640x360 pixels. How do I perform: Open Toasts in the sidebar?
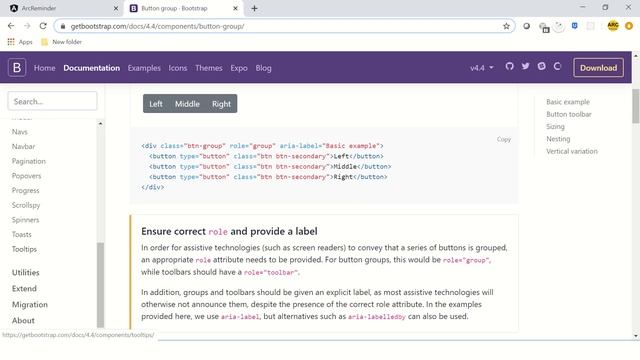[x=22, y=235]
